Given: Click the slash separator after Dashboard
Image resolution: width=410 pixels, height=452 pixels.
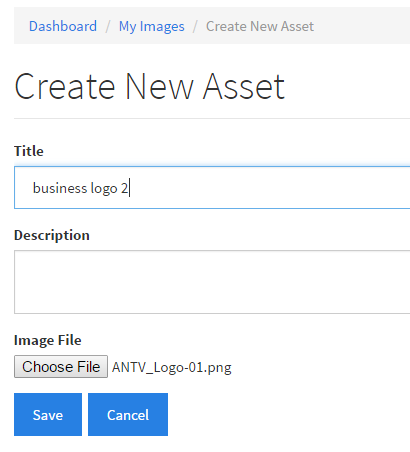Looking at the screenshot, I should tap(108, 26).
